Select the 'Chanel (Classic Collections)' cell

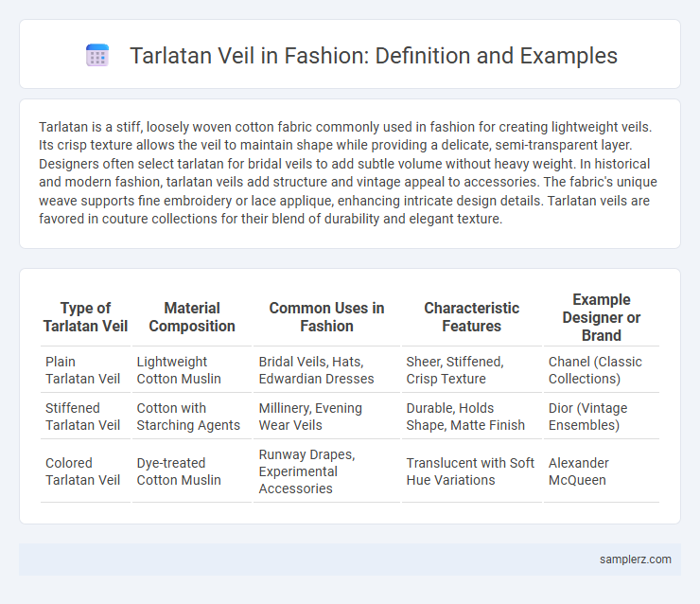[602, 370]
